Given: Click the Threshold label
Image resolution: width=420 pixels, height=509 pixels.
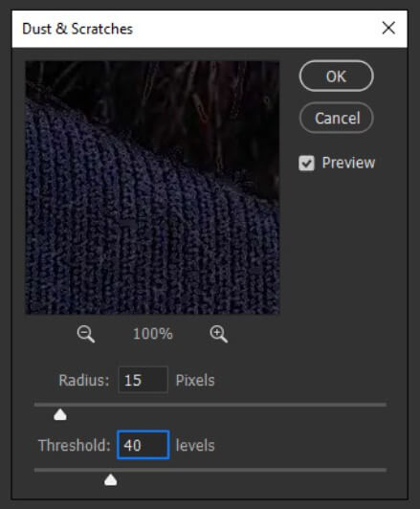Looking at the screenshot, I should point(75,445).
